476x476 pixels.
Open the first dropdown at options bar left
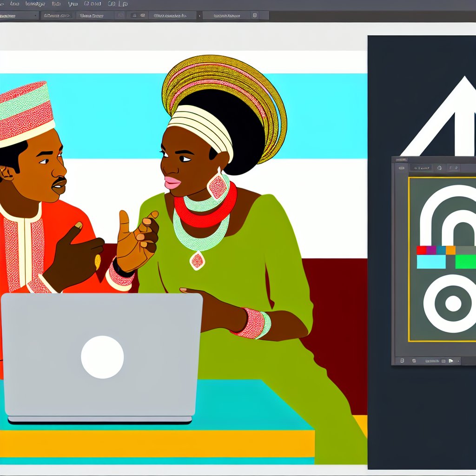20,16
